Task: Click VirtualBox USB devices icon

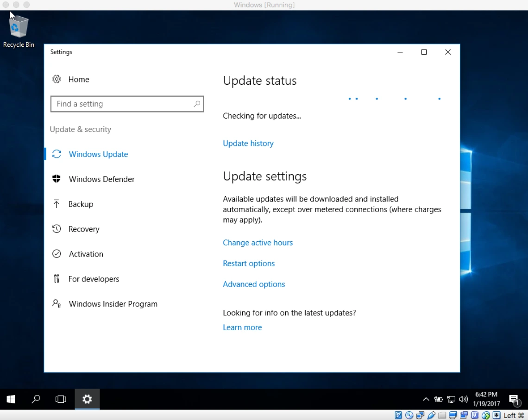Action: pyautogui.click(x=431, y=415)
